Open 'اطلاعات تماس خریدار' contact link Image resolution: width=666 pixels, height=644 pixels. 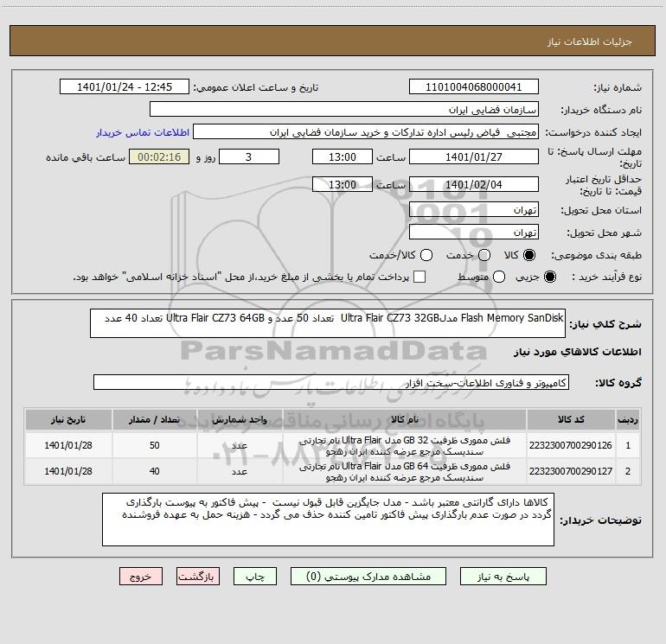(x=143, y=132)
